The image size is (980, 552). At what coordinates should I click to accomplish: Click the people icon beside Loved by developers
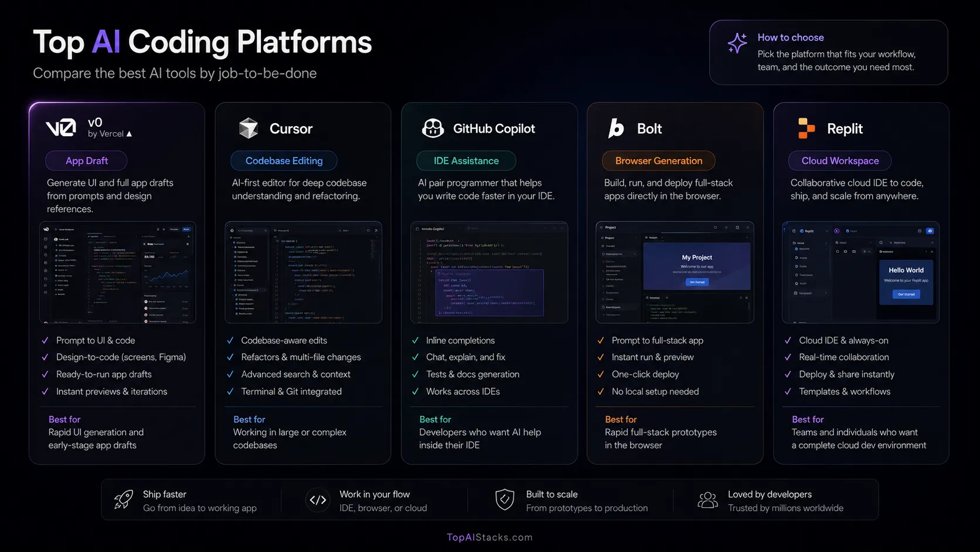707,500
